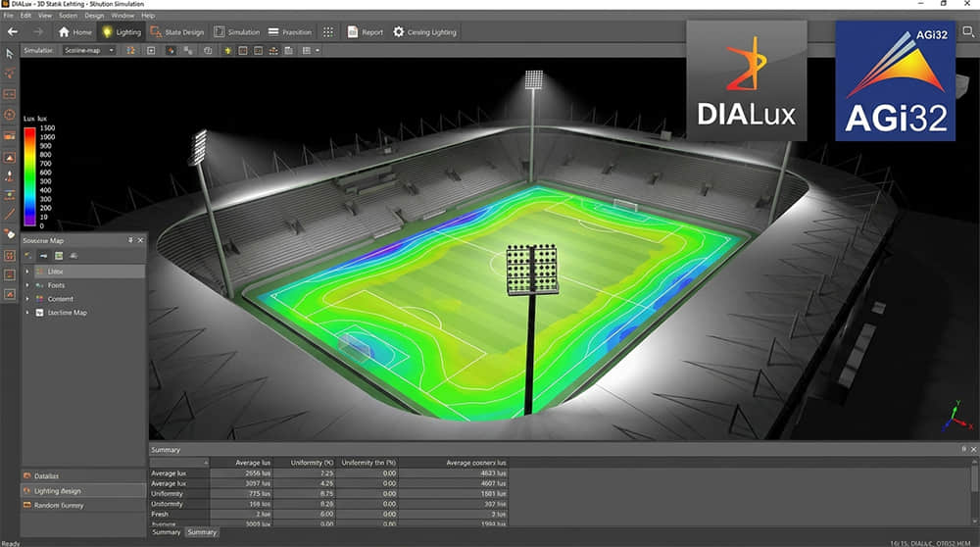This screenshot has width=980, height=547.
Task: Click the green picture icon in Scene Map toolbar
Action: pos(59,256)
